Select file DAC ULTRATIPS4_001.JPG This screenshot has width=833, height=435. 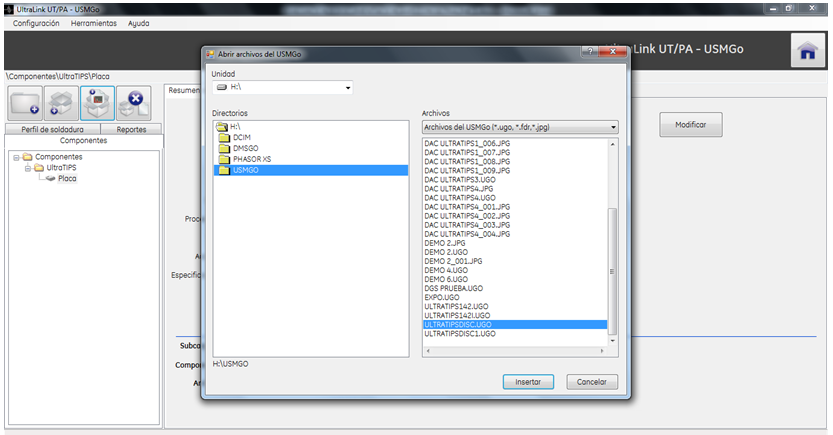tap(467, 207)
